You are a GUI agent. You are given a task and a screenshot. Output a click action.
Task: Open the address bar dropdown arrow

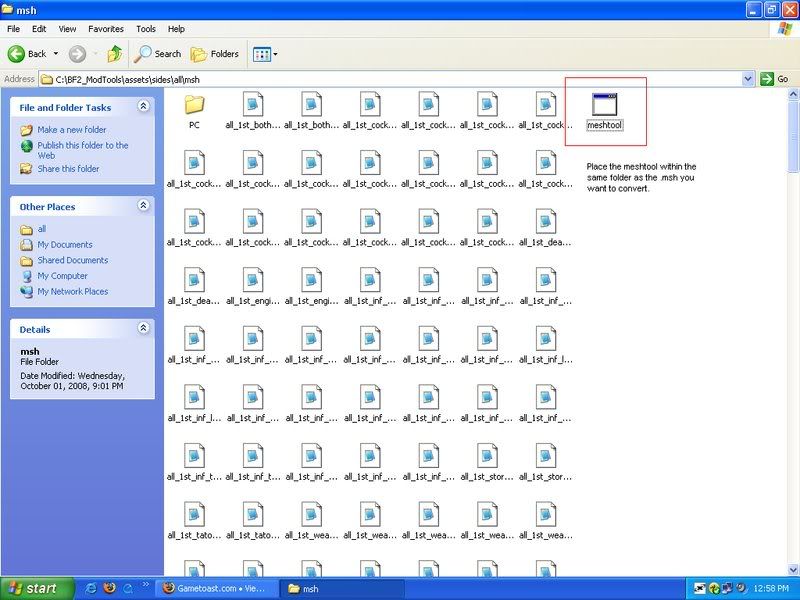pyautogui.click(x=747, y=79)
